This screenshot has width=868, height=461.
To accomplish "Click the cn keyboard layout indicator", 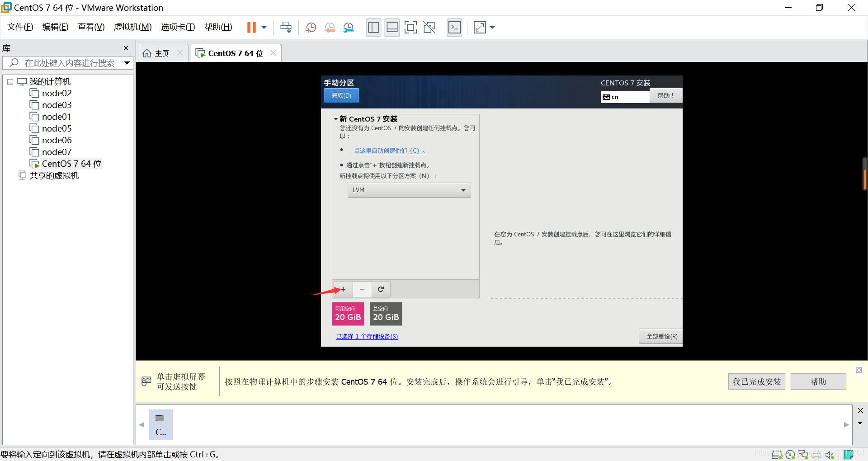I will [625, 97].
